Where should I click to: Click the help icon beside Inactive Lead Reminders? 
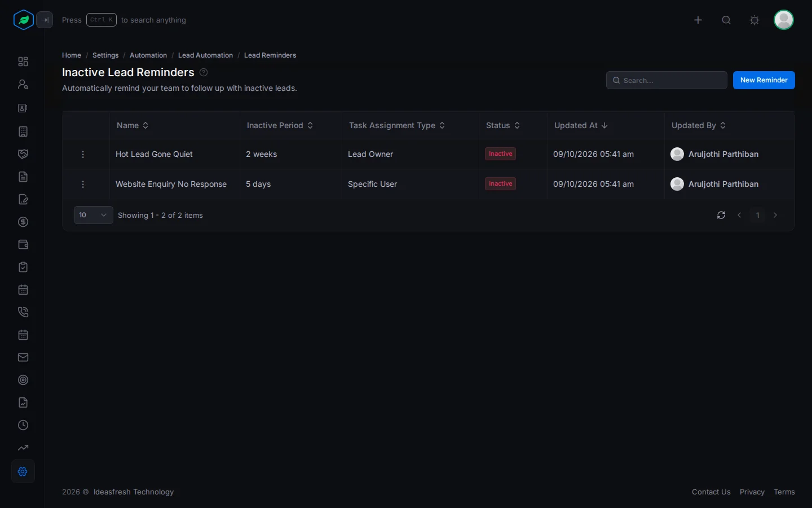click(x=204, y=72)
